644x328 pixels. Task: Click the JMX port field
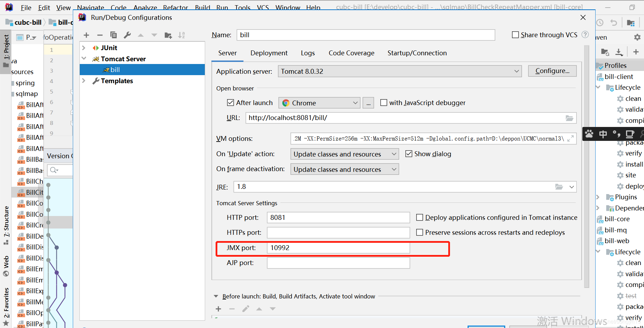(x=338, y=248)
